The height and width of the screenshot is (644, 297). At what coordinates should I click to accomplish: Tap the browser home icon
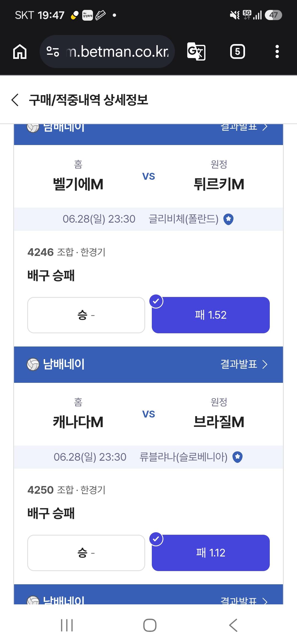[20, 51]
